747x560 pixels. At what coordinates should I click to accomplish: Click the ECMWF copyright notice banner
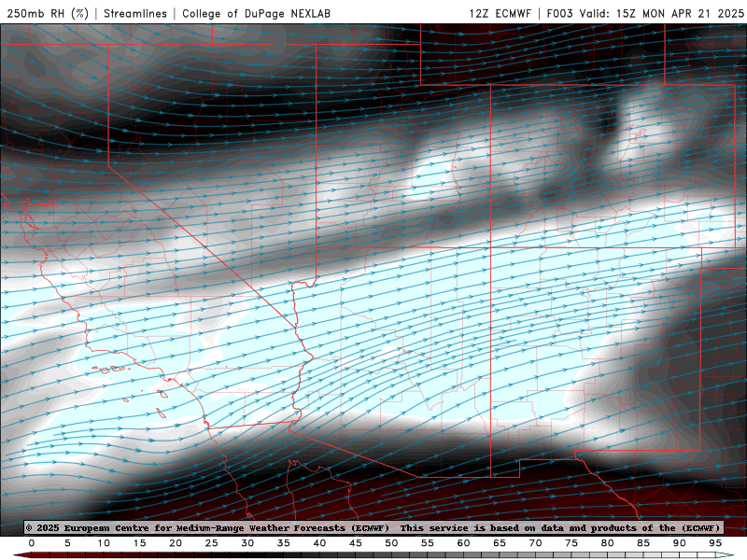373,527
